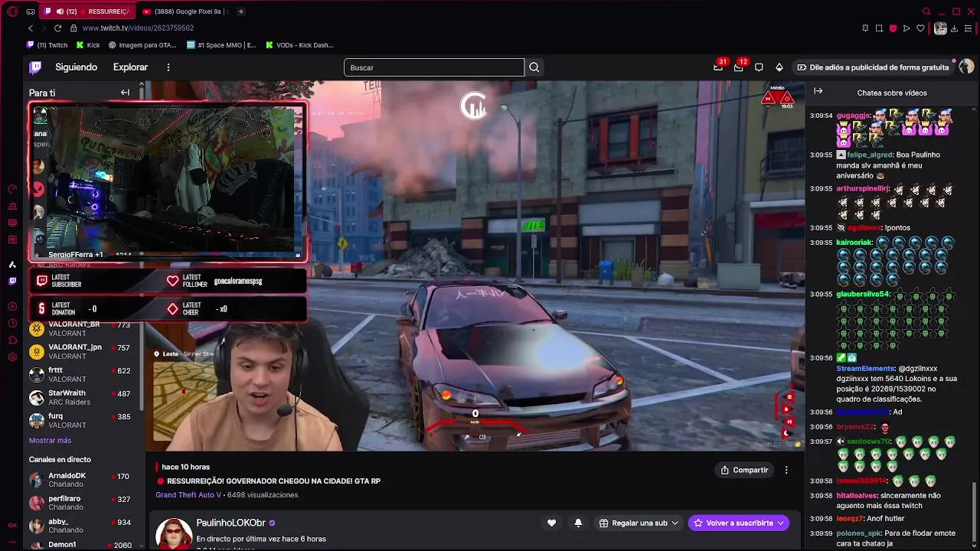
Task: Click the Compartir share button
Action: coord(745,470)
